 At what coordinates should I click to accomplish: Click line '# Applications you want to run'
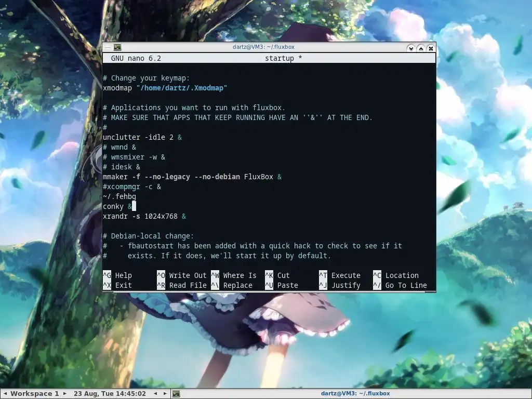(x=194, y=108)
